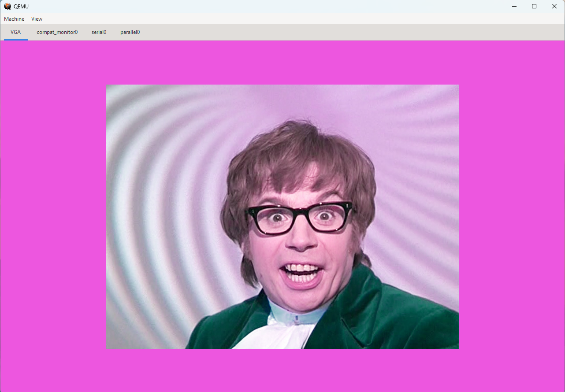The image size is (565, 392).
Task: Click the magenta area below the picture
Action: 282,370
